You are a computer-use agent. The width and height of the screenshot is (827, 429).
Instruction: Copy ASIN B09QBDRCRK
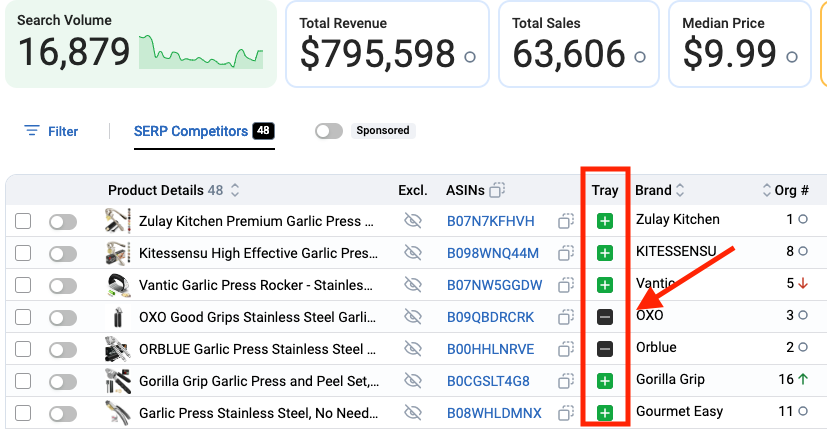coord(565,317)
